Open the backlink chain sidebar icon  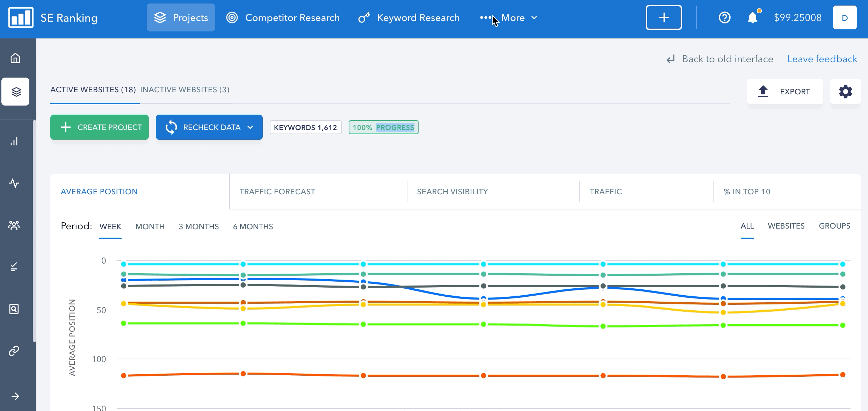14,351
